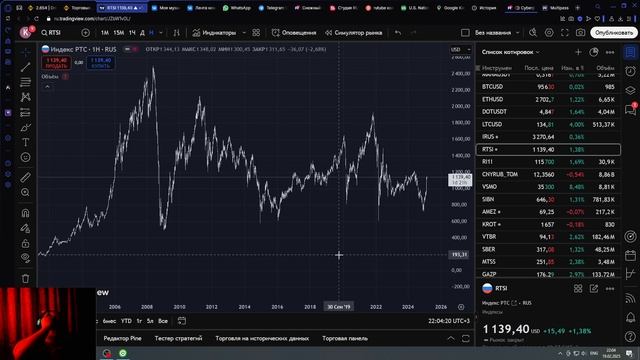Enter fullscreen mode
This screenshot has width=640, height=360.
pyautogui.click(x=564, y=33)
